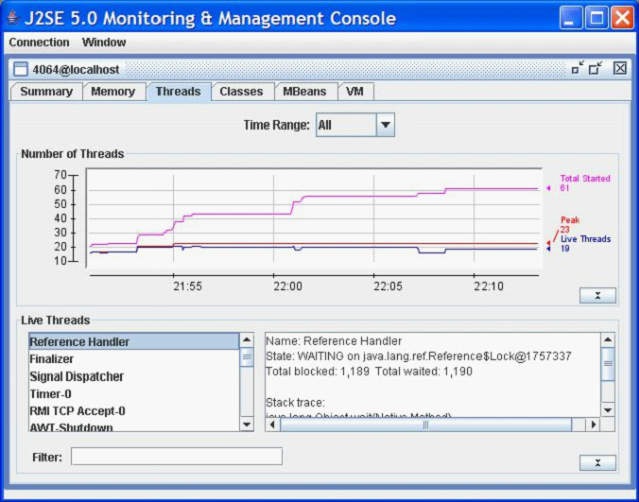639x502 pixels.
Task: Click the 'State: WAITING' line in thread details
Action: pyautogui.click(x=418, y=356)
